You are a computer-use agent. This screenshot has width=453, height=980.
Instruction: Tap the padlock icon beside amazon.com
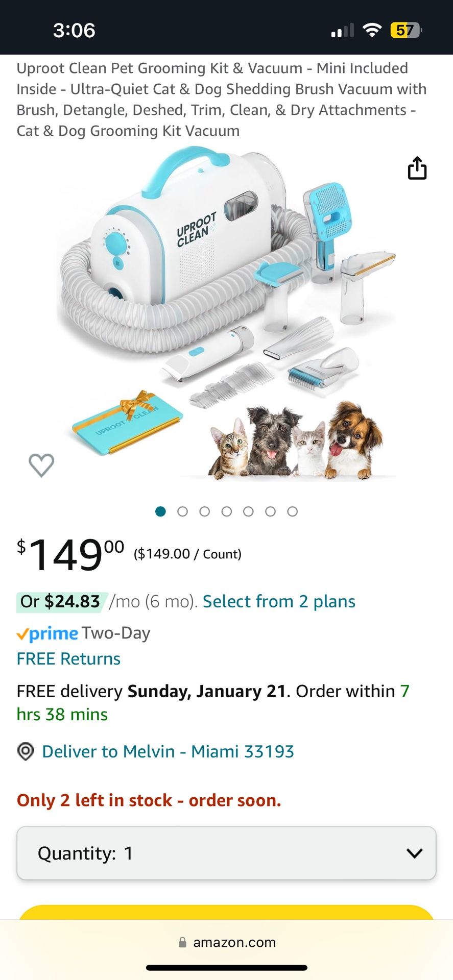(182, 942)
